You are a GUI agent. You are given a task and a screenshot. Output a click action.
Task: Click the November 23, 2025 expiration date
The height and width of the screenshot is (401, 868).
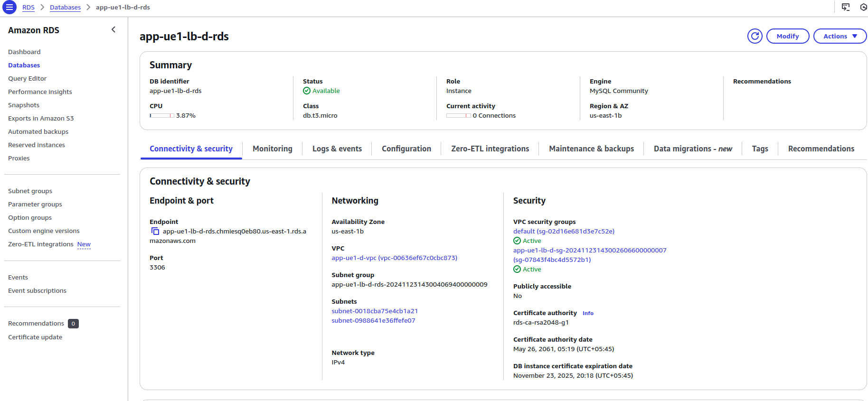(573, 375)
